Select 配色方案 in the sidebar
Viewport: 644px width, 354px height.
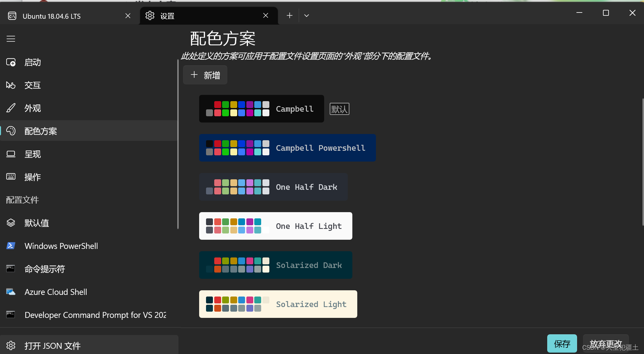(x=89, y=131)
